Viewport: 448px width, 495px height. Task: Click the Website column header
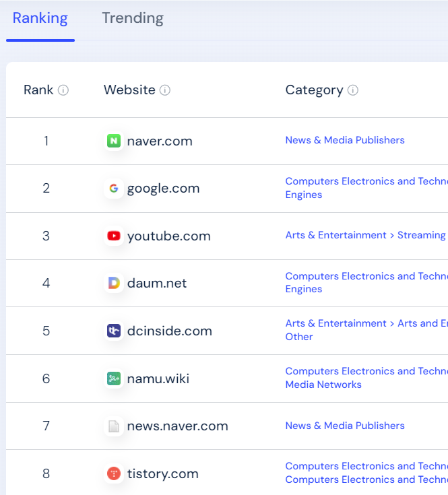click(129, 90)
